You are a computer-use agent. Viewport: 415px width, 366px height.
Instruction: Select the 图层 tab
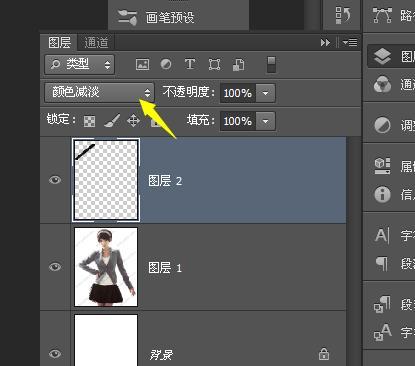[59, 42]
